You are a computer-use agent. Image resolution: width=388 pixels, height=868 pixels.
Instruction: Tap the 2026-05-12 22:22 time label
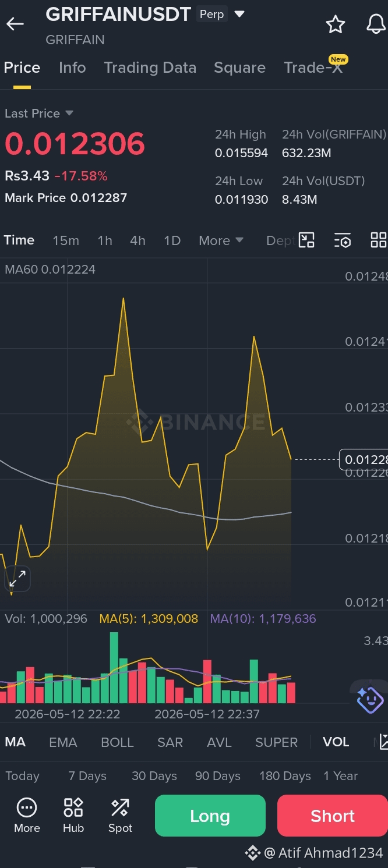coord(68,714)
